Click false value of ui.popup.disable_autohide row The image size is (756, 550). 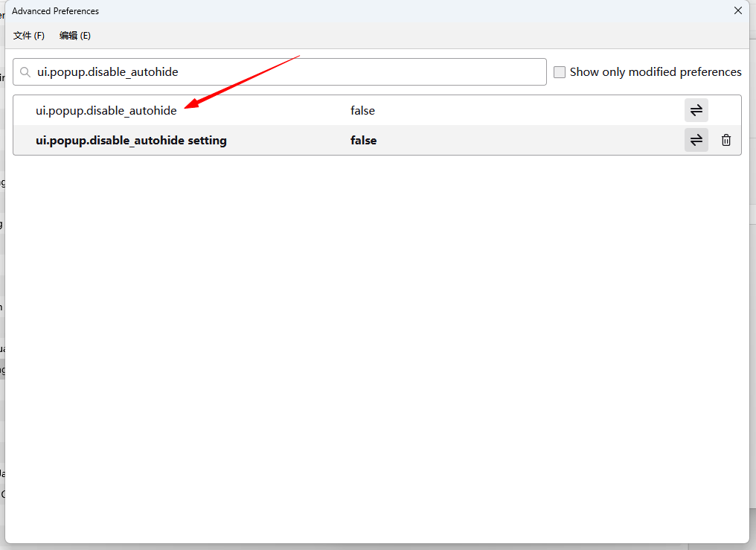(362, 110)
